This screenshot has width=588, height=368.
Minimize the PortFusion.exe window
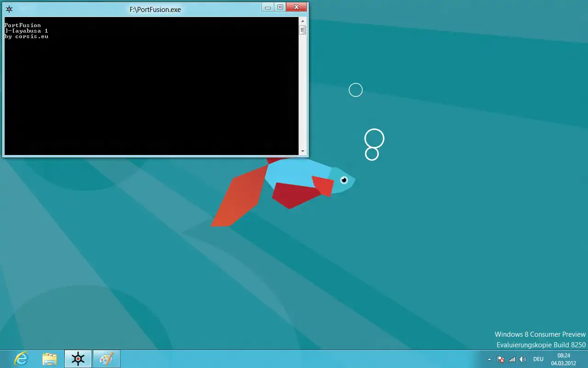(268, 7)
